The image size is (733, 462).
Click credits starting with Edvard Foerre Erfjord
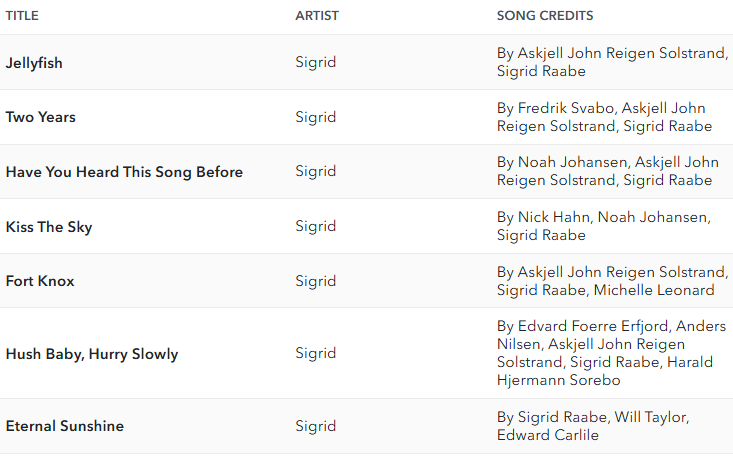pyautogui.click(x=611, y=353)
